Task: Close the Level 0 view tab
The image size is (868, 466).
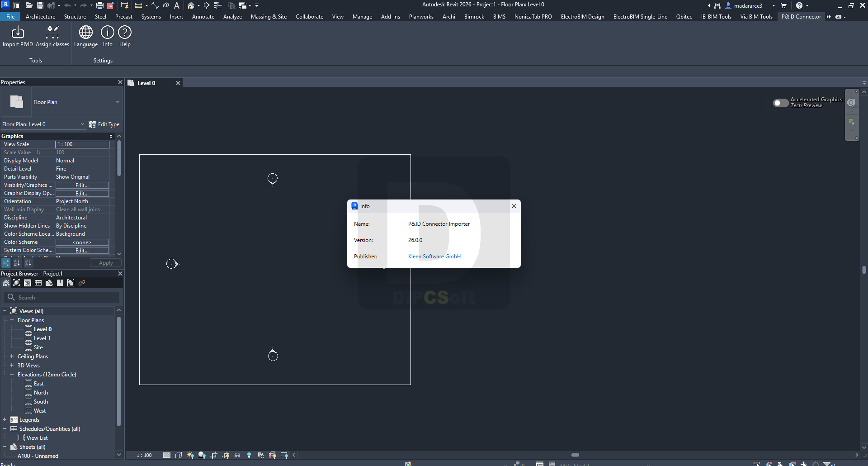Action: [x=178, y=83]
